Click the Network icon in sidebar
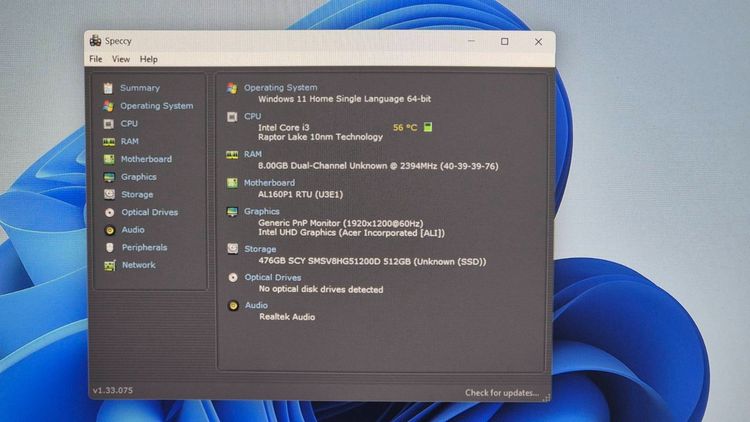Viewport: 750px width, 422px height. tap(110, 265)
